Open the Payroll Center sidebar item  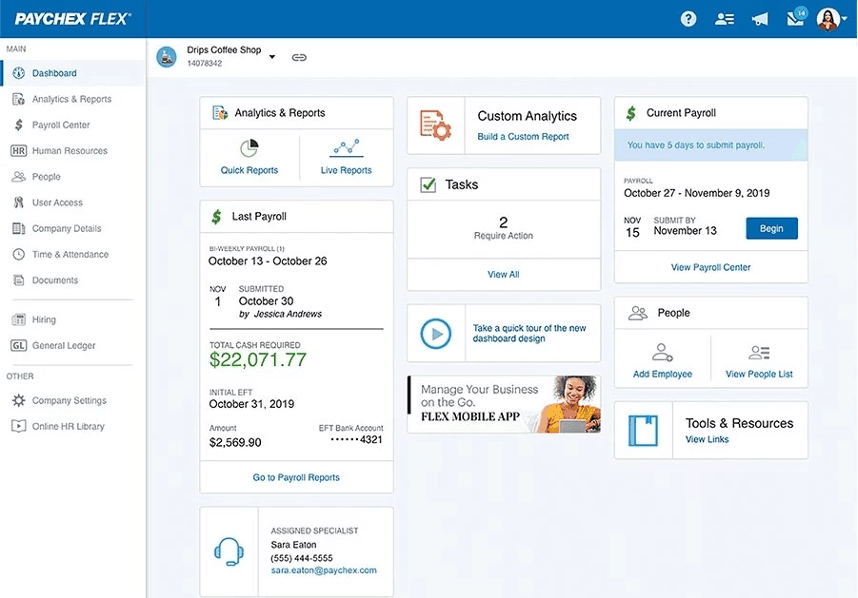(x=60, y=124)
